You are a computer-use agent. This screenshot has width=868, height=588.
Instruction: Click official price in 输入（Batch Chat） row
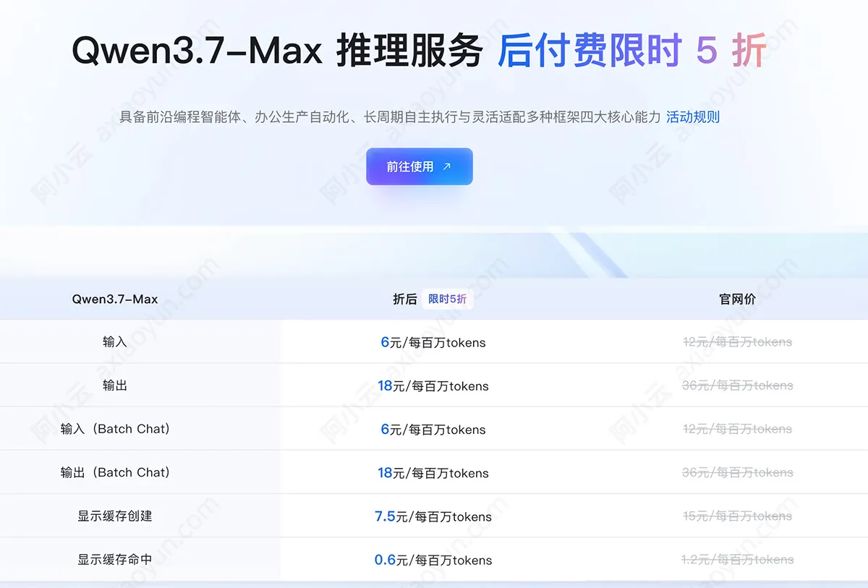tap(738, 429)
